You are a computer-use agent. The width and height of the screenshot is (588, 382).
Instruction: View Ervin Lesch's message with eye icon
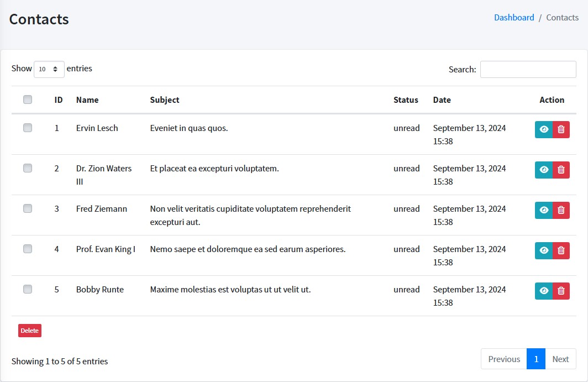[x=544, y=129]
